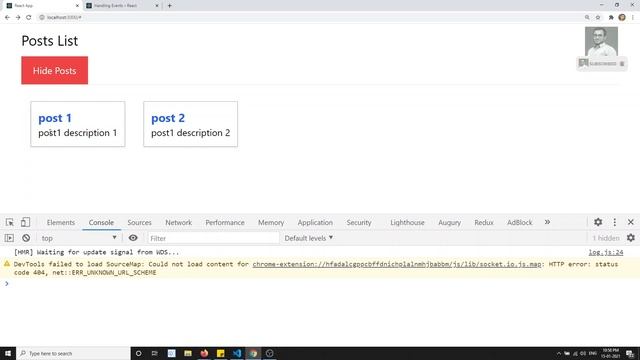
Task: Switch to the React App browser tab
Action: 41,6
